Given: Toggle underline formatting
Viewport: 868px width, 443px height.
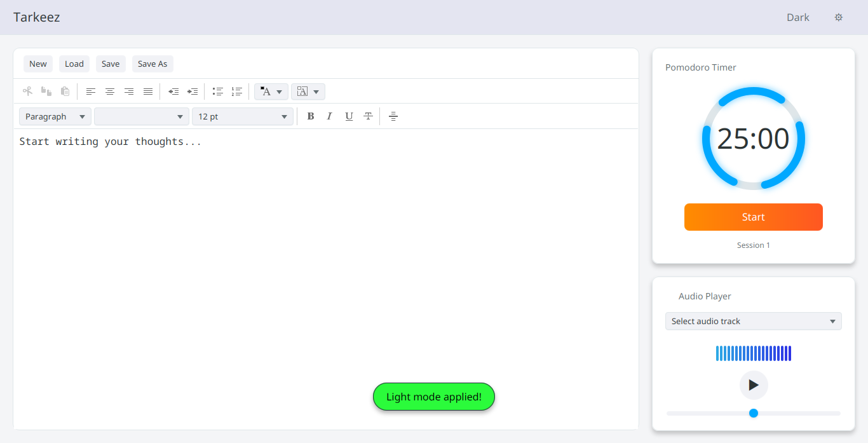Looking at the screenshot, I should click(349, 116).
